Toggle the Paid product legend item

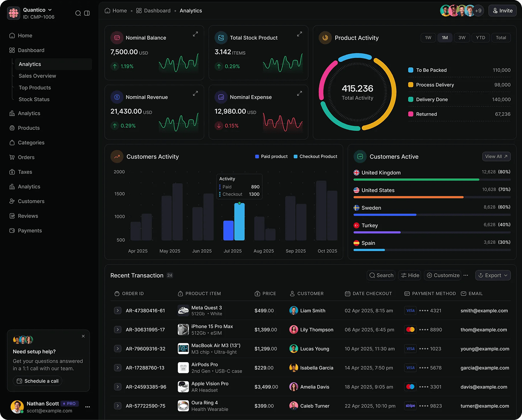(x=271, y=156)
